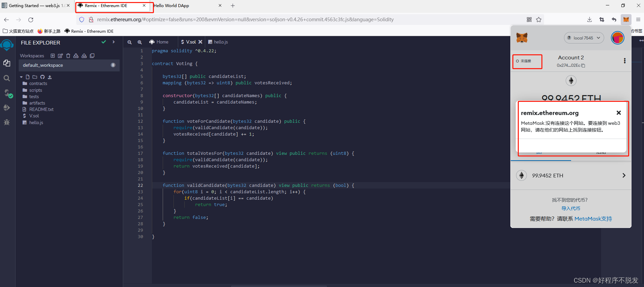The width and height of the screenshot is (644, 287).
Task: Delete workspace with the trash icon
Action: click(x=68, y=56)
